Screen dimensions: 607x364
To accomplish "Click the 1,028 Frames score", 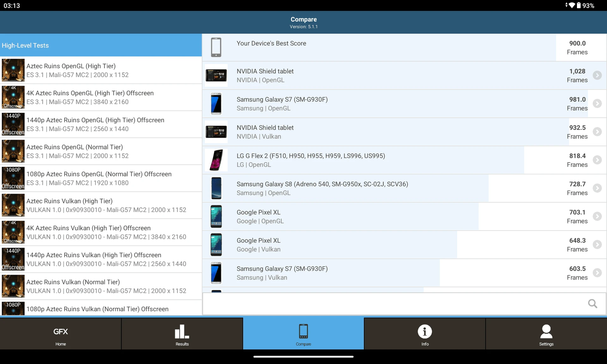I will (577, 76).
